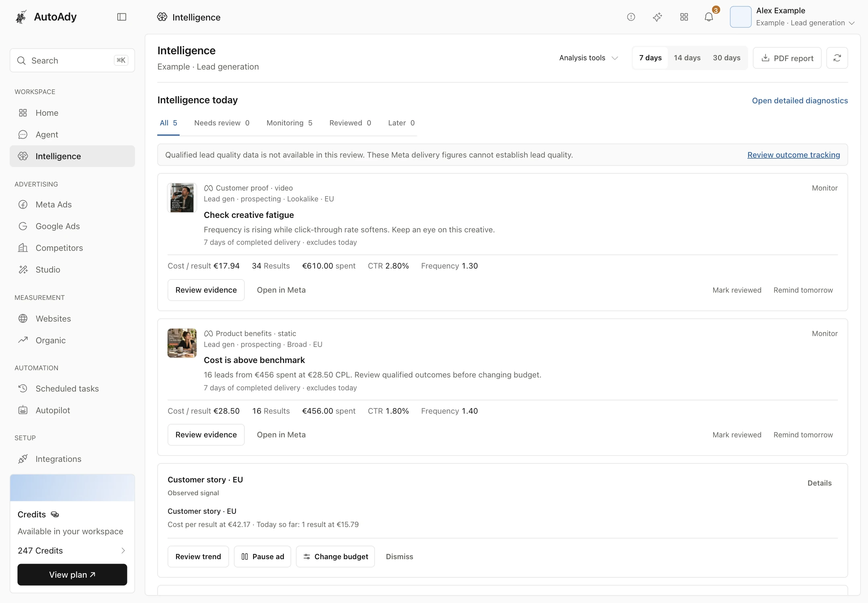Open the Customer proof video thumbnail
This screenshot has width=868, height=603.
182,198
